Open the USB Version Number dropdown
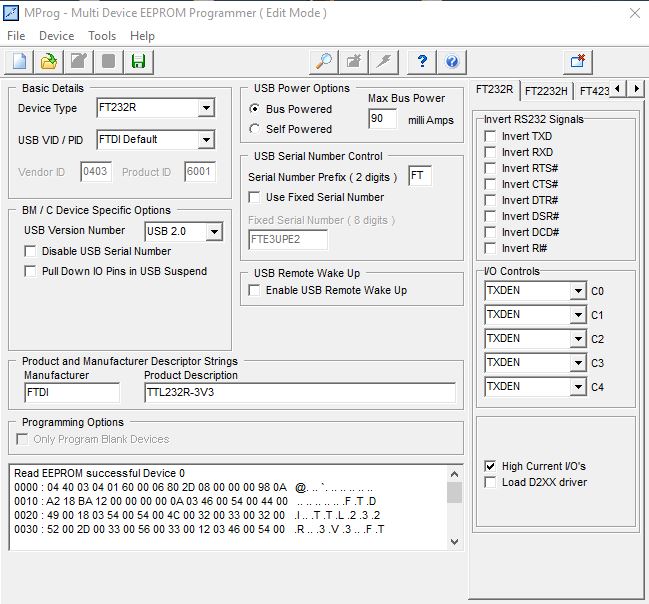This screenshot has height=604, width=649. (214, 231)
